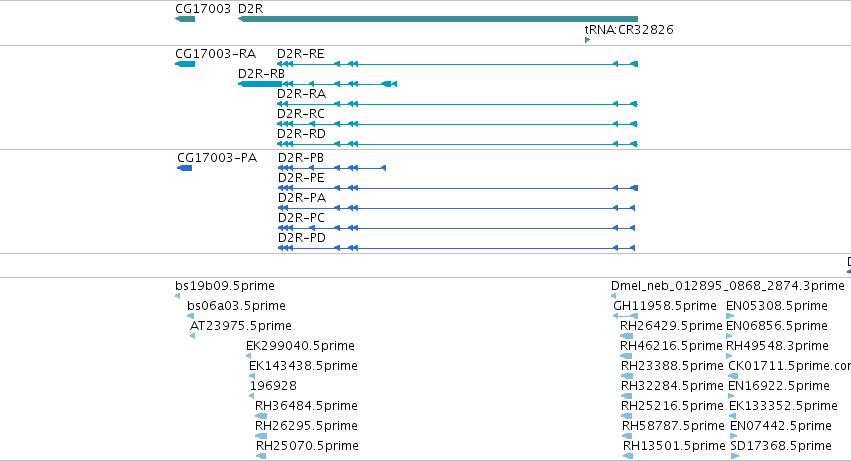Select the D2R-PB coding sequence glyph
Image resolution: width=851 pixels, height=461 pixels.
point(332,168)
